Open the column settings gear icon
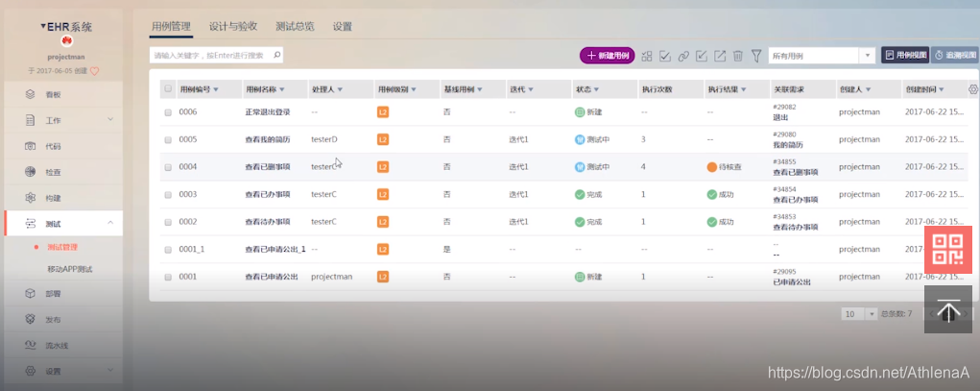 [x=973, y=89]
